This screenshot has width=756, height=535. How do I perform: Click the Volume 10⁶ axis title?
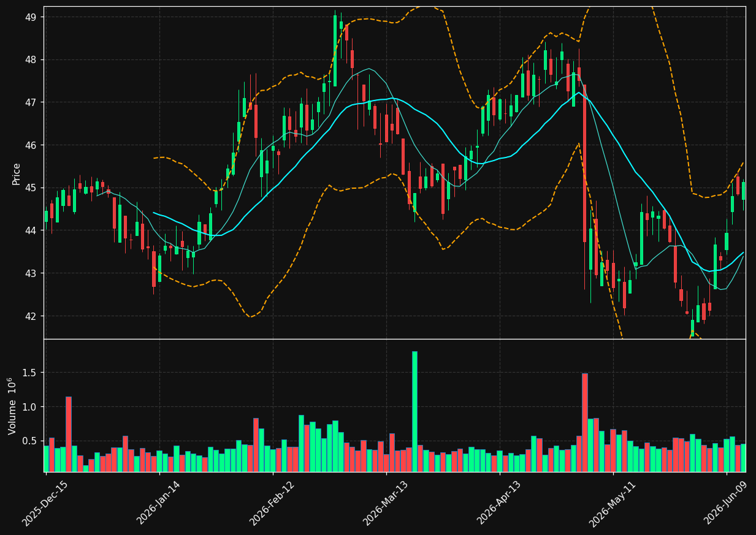click(13, 406)
